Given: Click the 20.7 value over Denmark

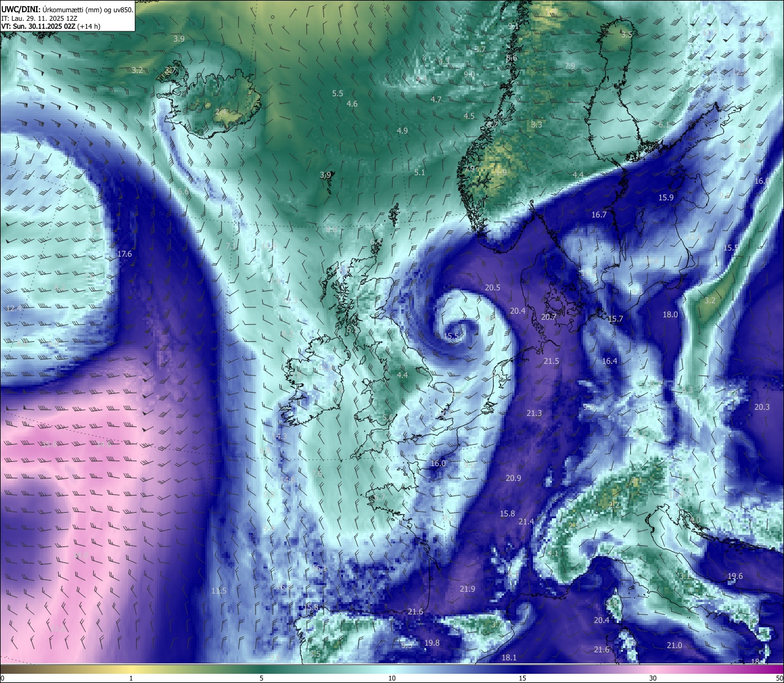Looking at the screenshot, I should coord(549,317).
